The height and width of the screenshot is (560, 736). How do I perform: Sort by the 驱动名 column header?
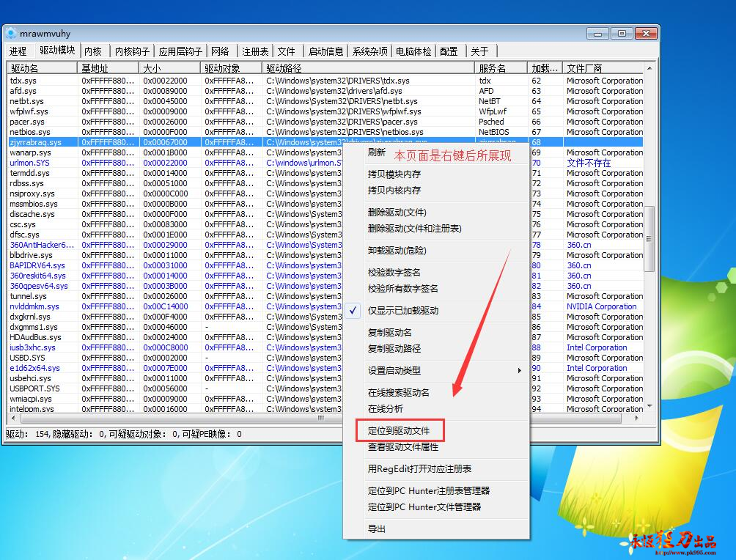point(43,68)
